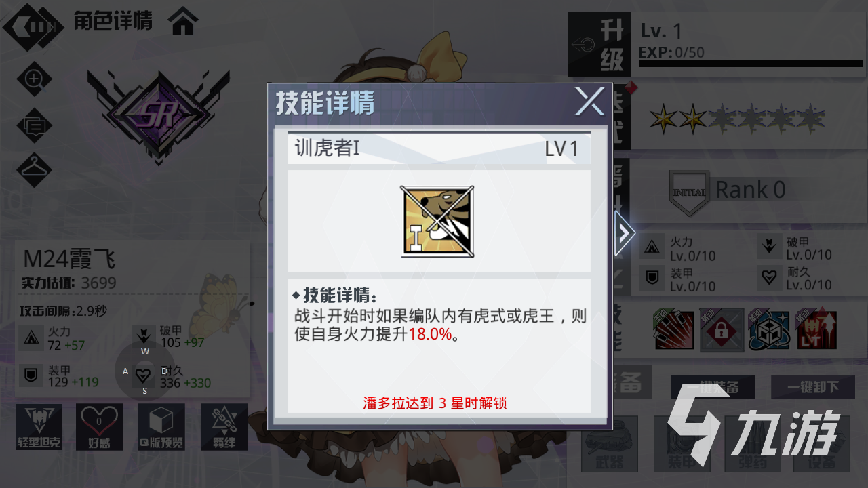Click the Rank 0 initial badge
Screen dimensions: 868x488
(728, 191)
